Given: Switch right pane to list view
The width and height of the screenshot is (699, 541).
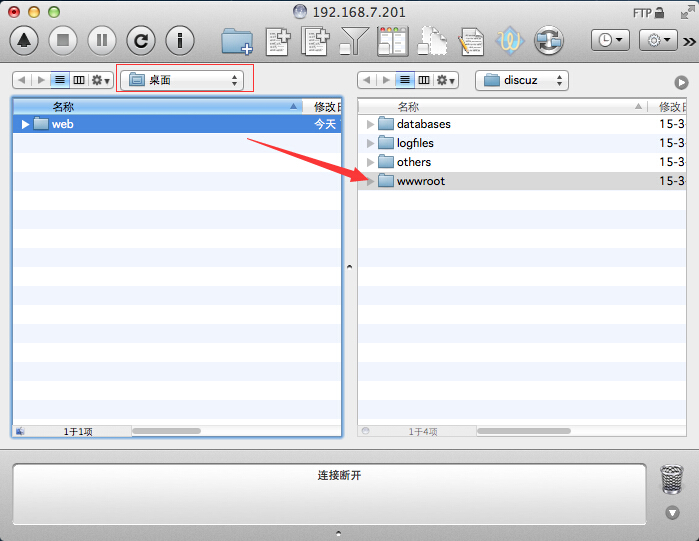Looking at the screenshot, I should coord(405,80).
